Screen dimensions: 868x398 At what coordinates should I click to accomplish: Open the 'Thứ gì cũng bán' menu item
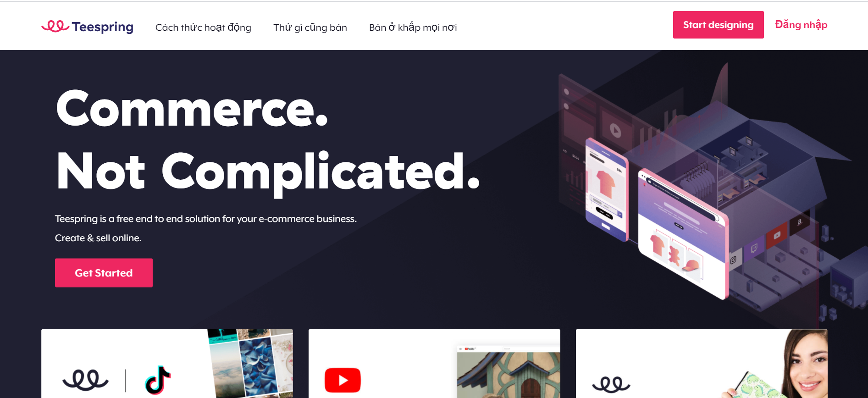310,28
